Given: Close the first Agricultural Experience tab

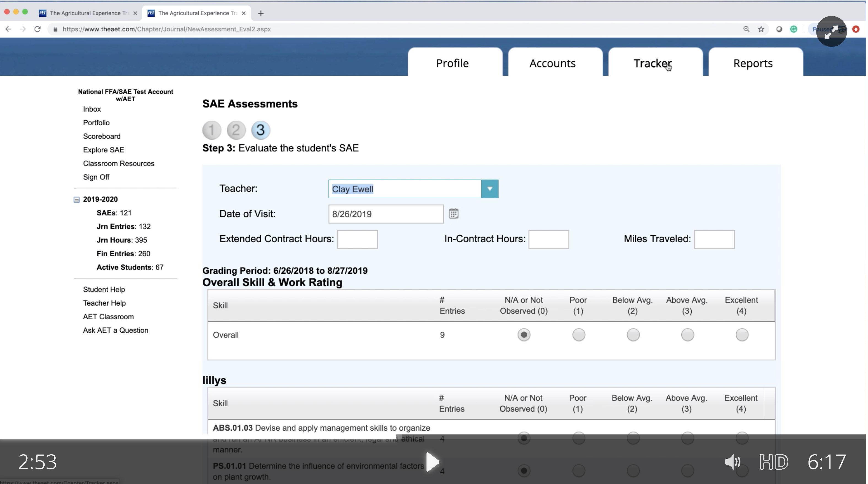Looking at the screenshot, I should (135, 13).
